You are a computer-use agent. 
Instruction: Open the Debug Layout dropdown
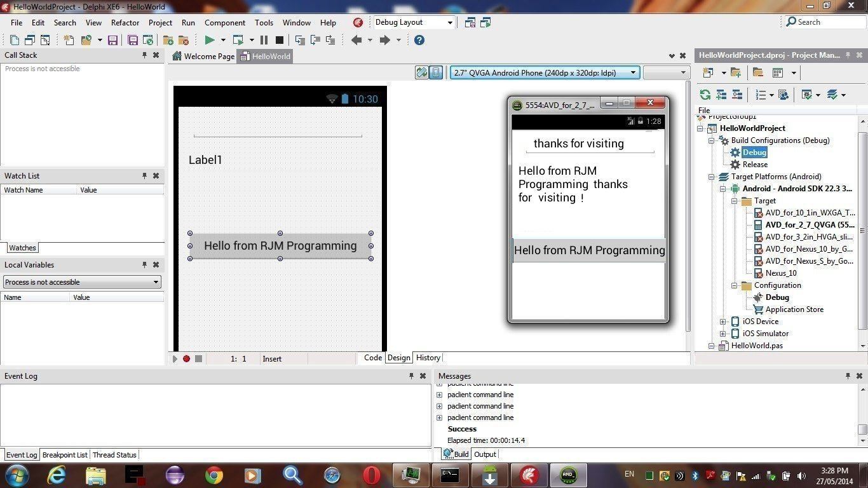450,22
